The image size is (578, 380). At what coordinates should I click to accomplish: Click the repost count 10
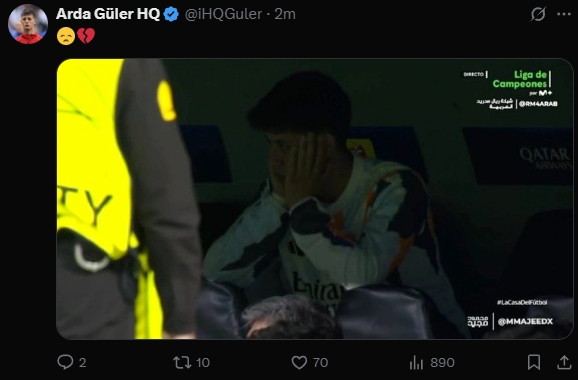[x=203, y=362]
